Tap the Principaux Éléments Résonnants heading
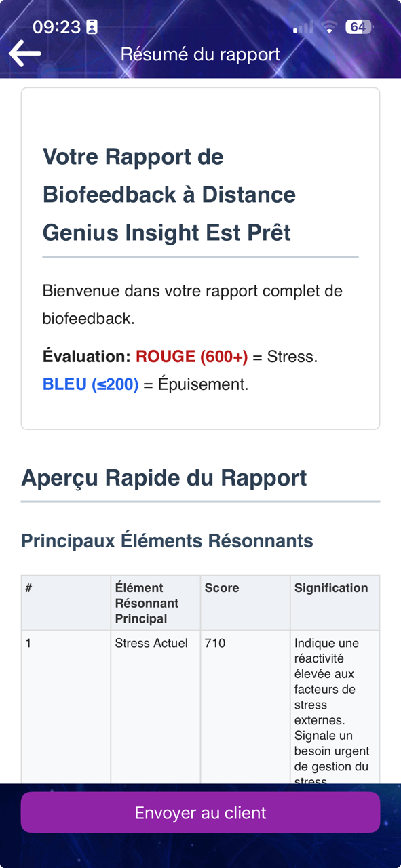This screenshot has height=868, width=401. pos(167,540)
